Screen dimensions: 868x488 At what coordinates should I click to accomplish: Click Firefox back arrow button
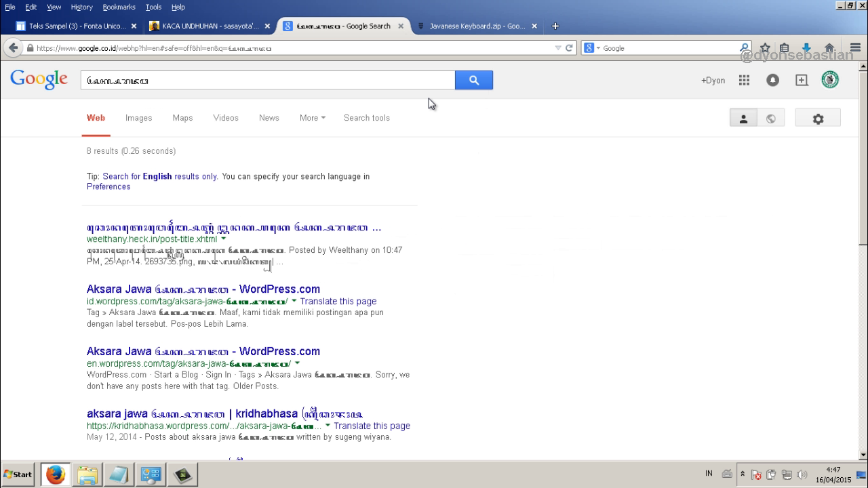(x=13, y=48)
